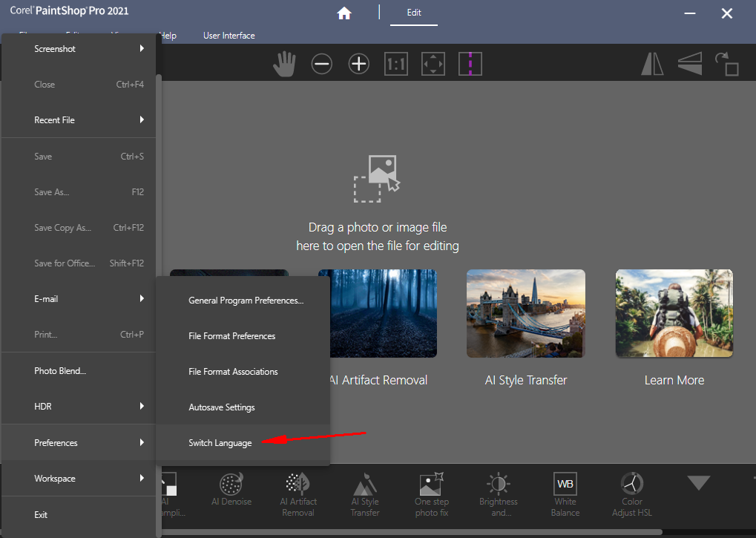Viewport: 756px width, 538px height.
Task: Choose Close from the File menu
Action: [x=79, y=85]
